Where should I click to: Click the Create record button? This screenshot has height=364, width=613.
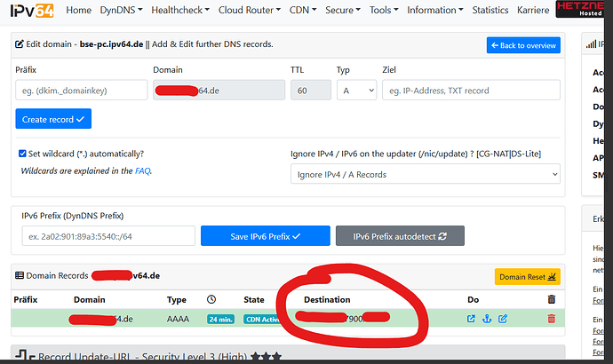click(53, 118)
